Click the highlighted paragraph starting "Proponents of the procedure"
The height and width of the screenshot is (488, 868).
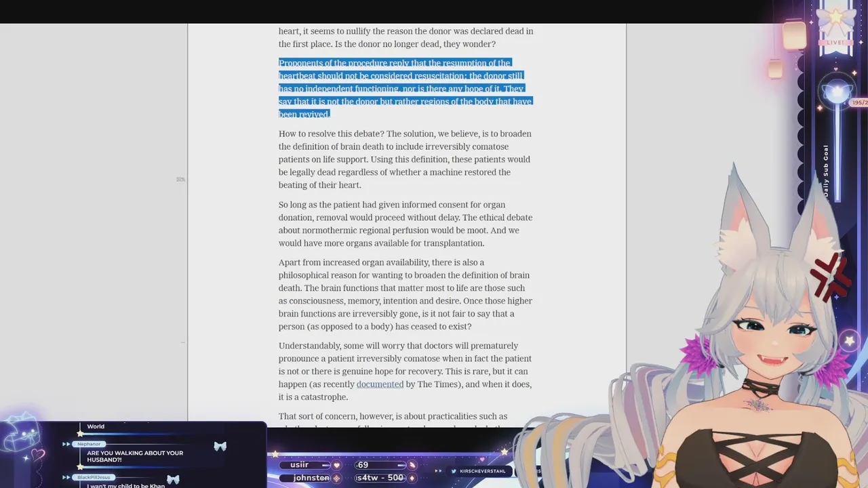tap(406, 88)
